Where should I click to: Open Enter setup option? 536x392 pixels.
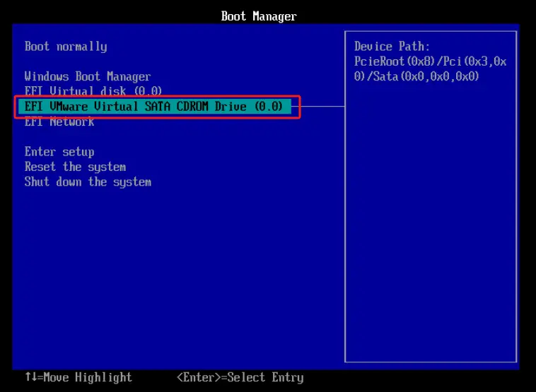(59, 152)
